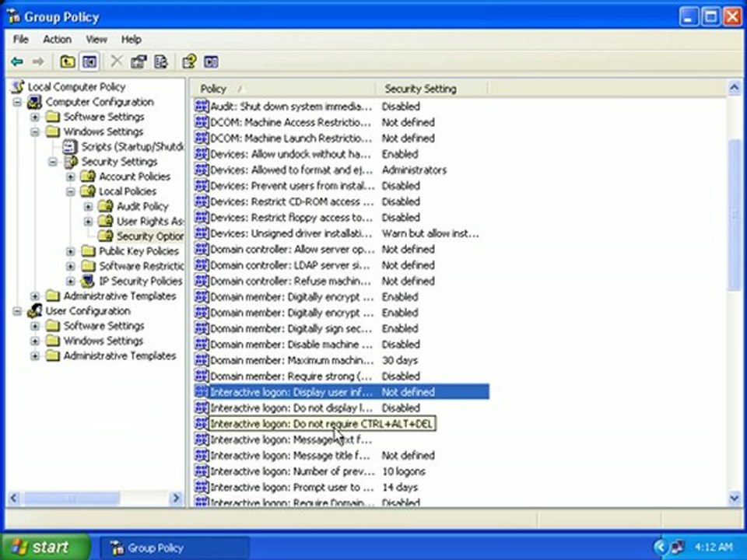Click the 'Warn but allow inst…' setting value
Image resolution: width=747 pixels, height=560 pixels.
[x=430, y=233]
